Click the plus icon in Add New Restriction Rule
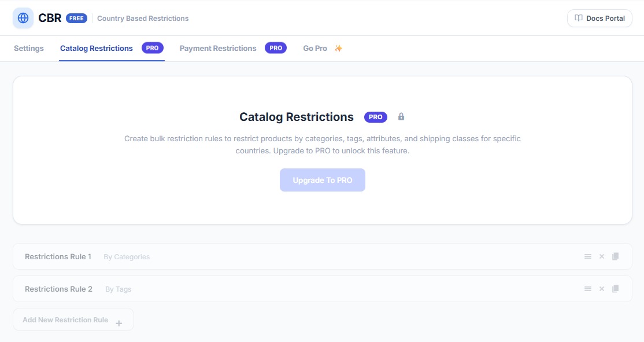Screen dimensions: 644x342 tap(119, 323)
